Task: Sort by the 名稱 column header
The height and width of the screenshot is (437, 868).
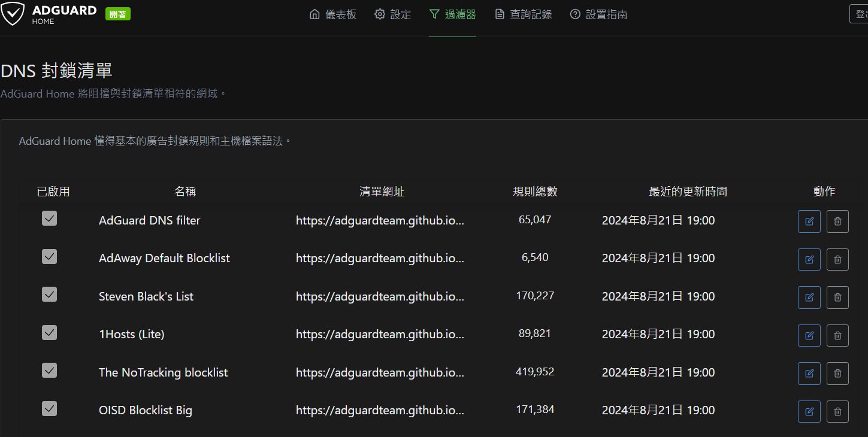Action: 185,192
